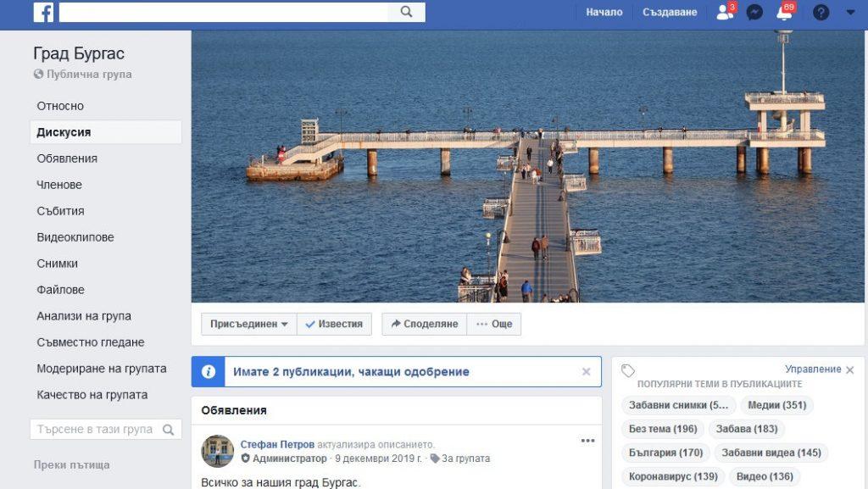This screenshot has height=489, width=868.
Task: Click post options three-dot icon
Action: click(587, 441)
